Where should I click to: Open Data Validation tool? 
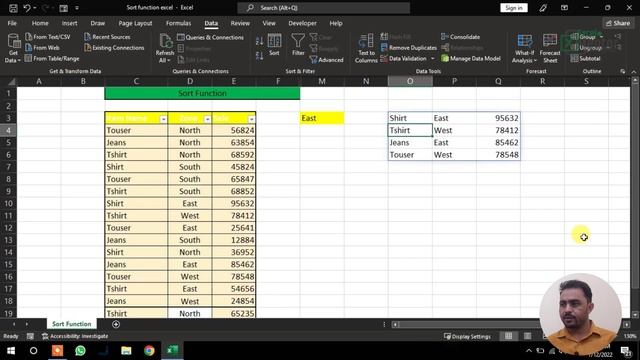click(403, 58)
